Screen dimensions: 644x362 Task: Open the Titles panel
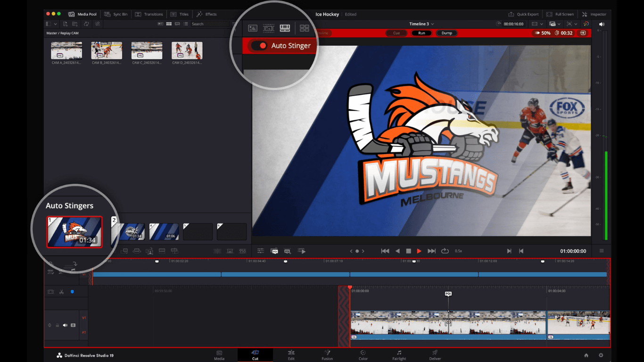click(180, 14)
